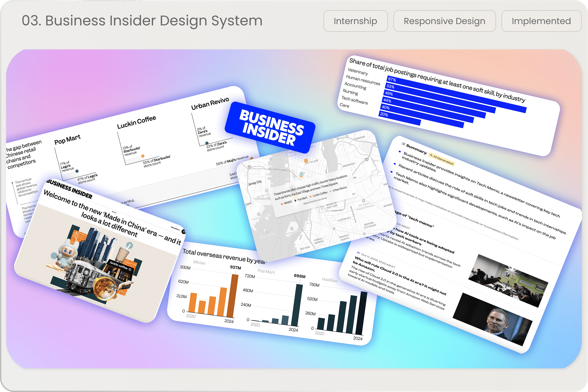Click the Haidilao chart label
This screenshot has height=392, width=588.
(329, 280)
